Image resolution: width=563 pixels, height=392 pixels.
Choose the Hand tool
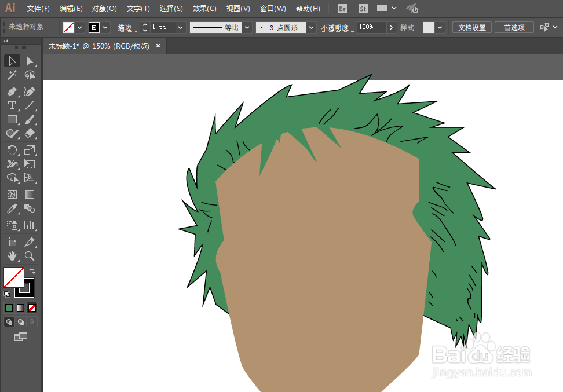pos(12,256)
